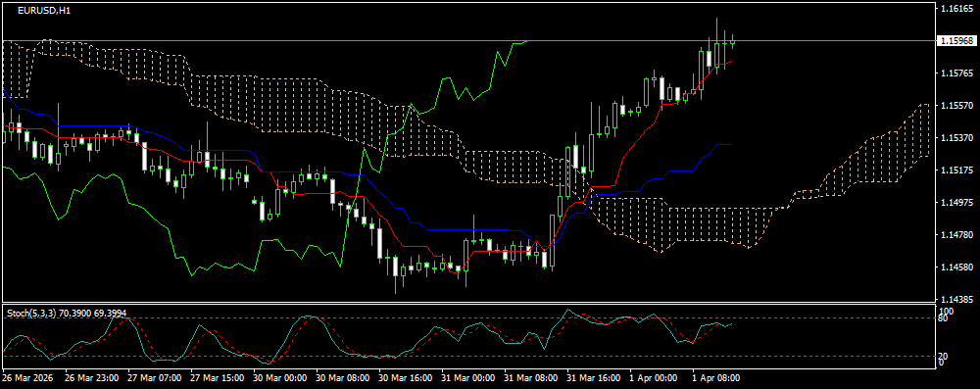Click the 30 Mar 08:00 time label
Image resolution: width=980 pixels, height=389 pixels.
[343, 378]
